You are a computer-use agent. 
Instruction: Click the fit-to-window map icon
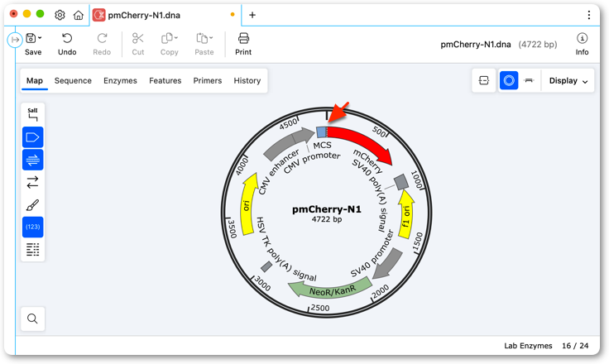pyautogui.click(x=484, y=81)
